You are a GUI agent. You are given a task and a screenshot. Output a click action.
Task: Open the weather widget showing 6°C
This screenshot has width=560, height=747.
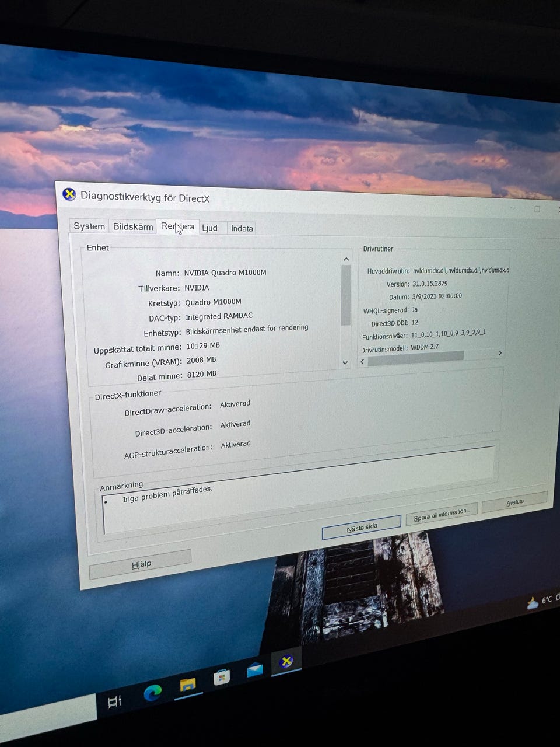[x=543, y=601]
